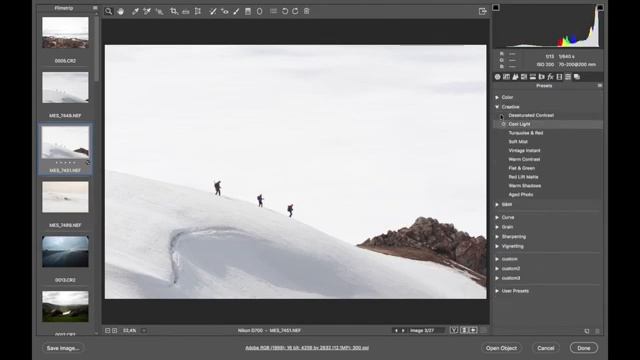Image resolution: width=640 pixels, height=360 pixels.
Task: Click the toolbar trash icon
Action: 307,11
